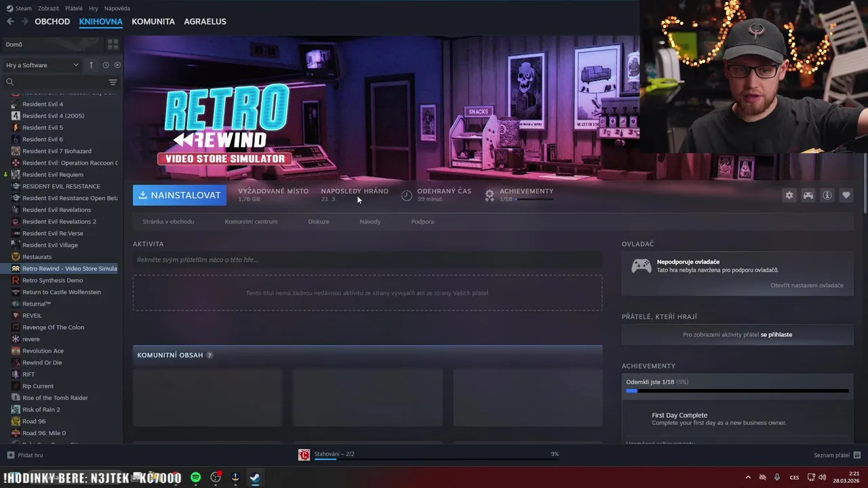Click the Road 96 game icon
The height and width of the screenshot is (488, 868).
(x=16, y=422)
